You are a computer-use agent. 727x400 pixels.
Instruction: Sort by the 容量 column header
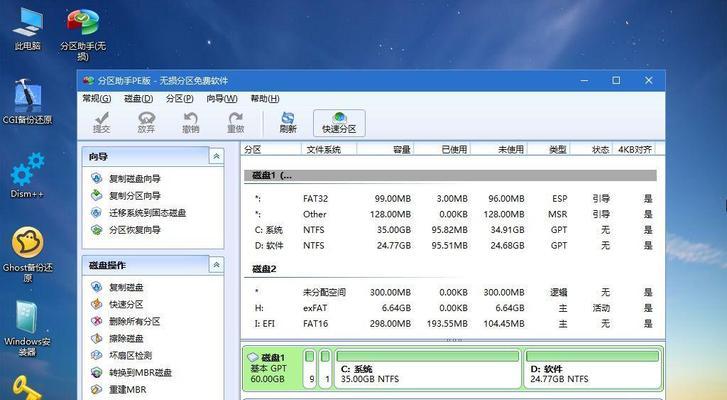click(385, 149)
